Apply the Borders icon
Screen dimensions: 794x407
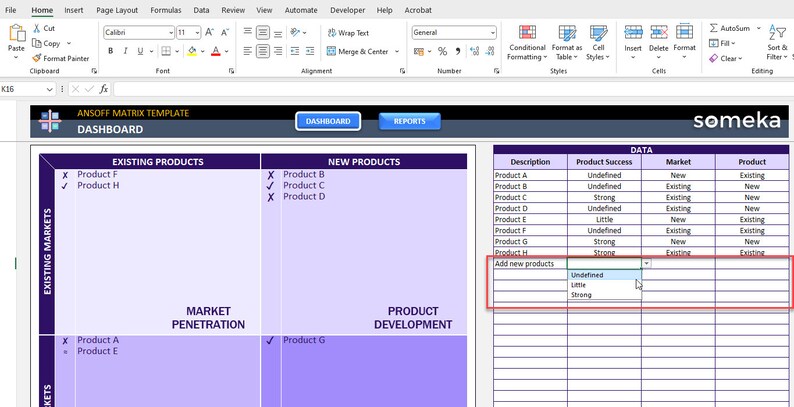click(166, 51)
